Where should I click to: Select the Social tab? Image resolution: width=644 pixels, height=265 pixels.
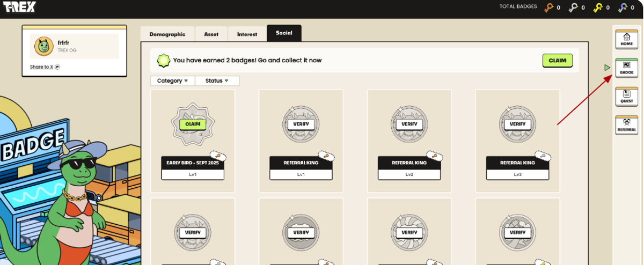coord(284,33)
